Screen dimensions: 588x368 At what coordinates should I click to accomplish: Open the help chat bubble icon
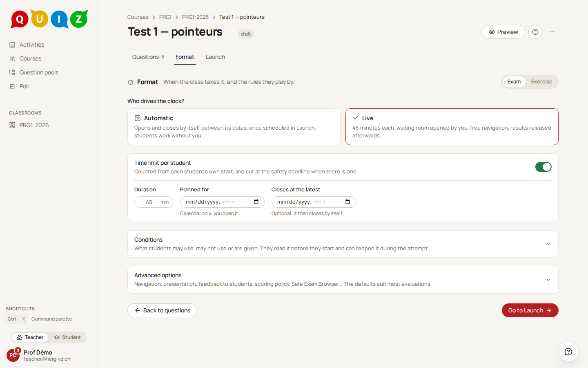pyautogui.click(x=568, y=352)
